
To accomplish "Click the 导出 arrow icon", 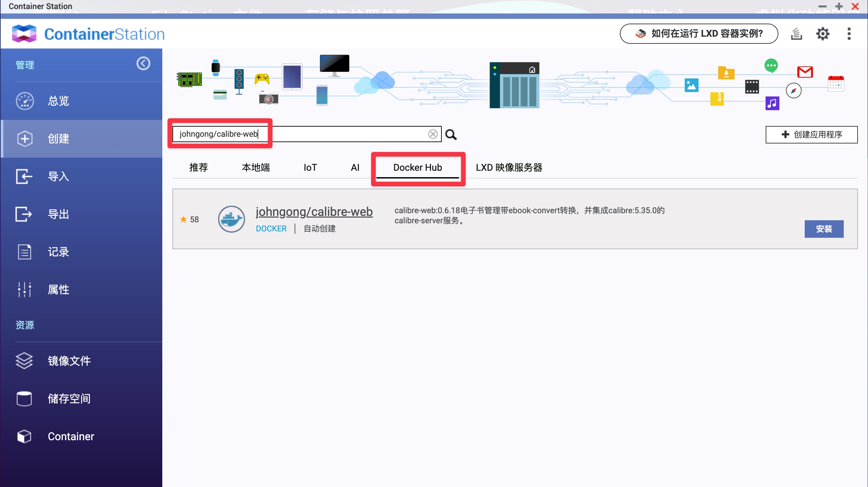I will [24, 214].
